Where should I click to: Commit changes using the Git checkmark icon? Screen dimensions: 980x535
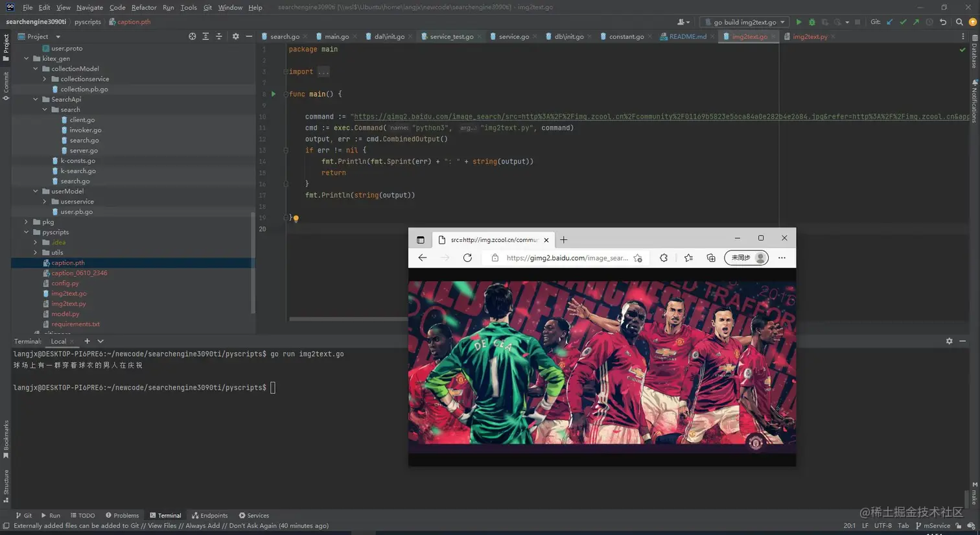tap(903, 22)
